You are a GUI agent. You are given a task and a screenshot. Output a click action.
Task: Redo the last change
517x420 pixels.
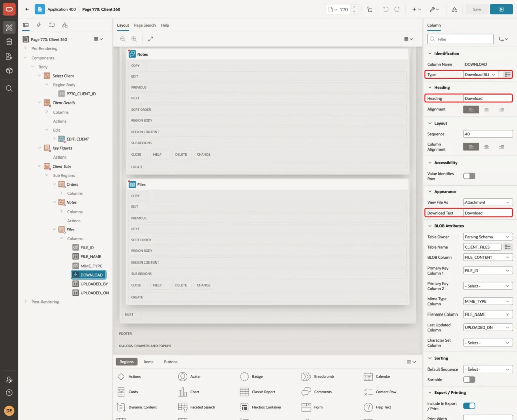pos(397,9)
